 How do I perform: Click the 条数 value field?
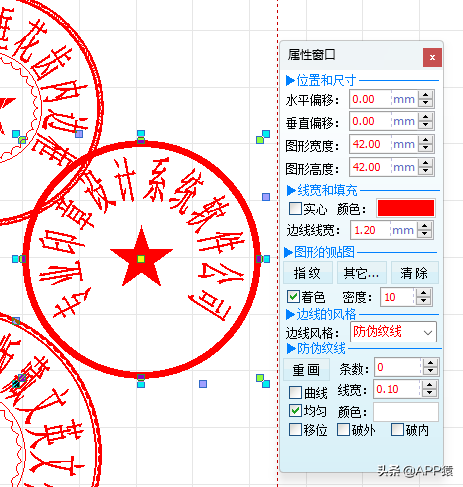pos(398,367)
